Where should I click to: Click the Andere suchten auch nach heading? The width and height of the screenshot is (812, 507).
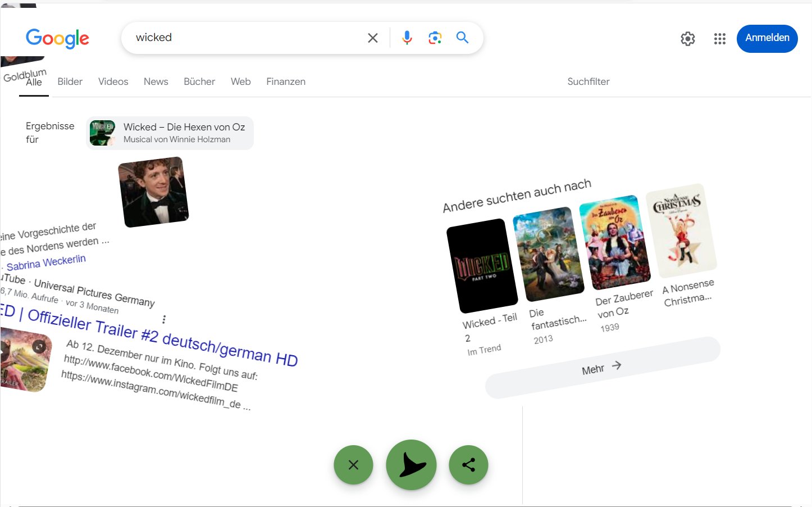(517, 195)
